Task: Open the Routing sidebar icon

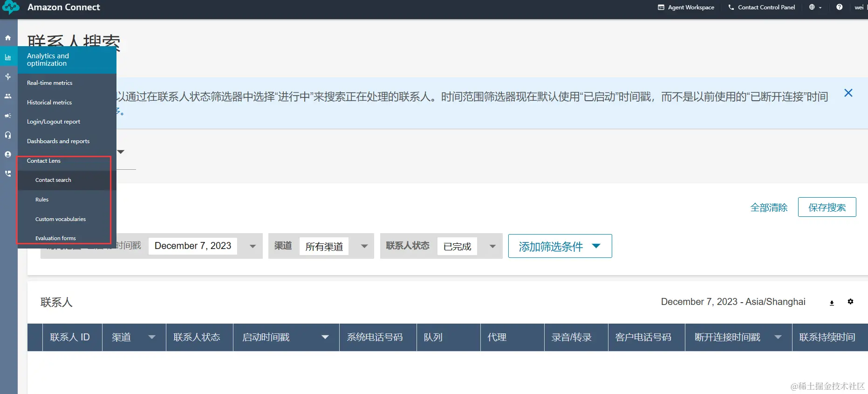Action: [8, 76]
